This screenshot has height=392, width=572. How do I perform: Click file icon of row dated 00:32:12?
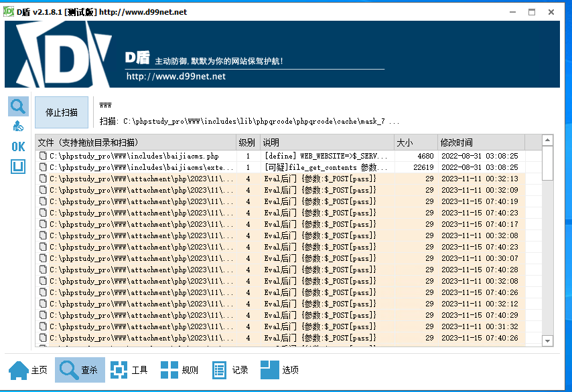(43, 304)
